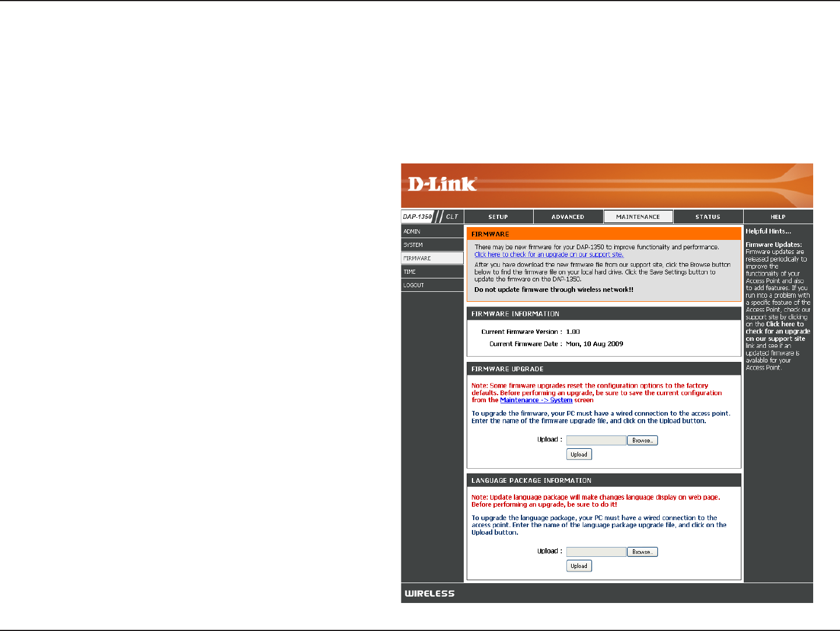Open Time settings in the sidebar
Image resolution: width=840 pixels, height=631 pixels.
tap(432, 271)
